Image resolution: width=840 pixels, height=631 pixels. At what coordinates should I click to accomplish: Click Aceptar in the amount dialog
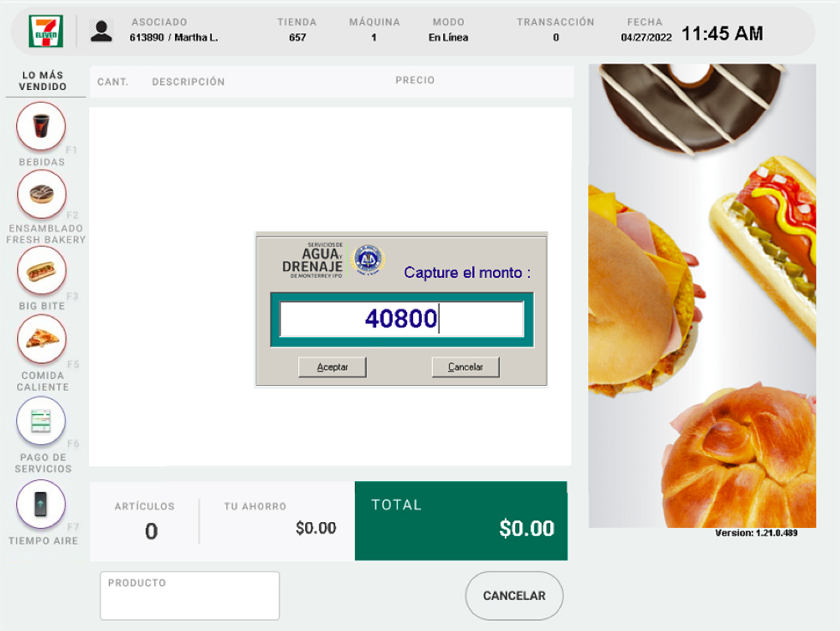[x=333, y=367]
